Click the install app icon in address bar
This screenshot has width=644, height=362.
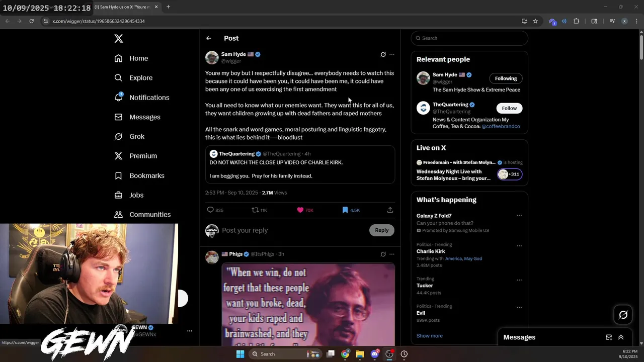[x=524, y=21]
